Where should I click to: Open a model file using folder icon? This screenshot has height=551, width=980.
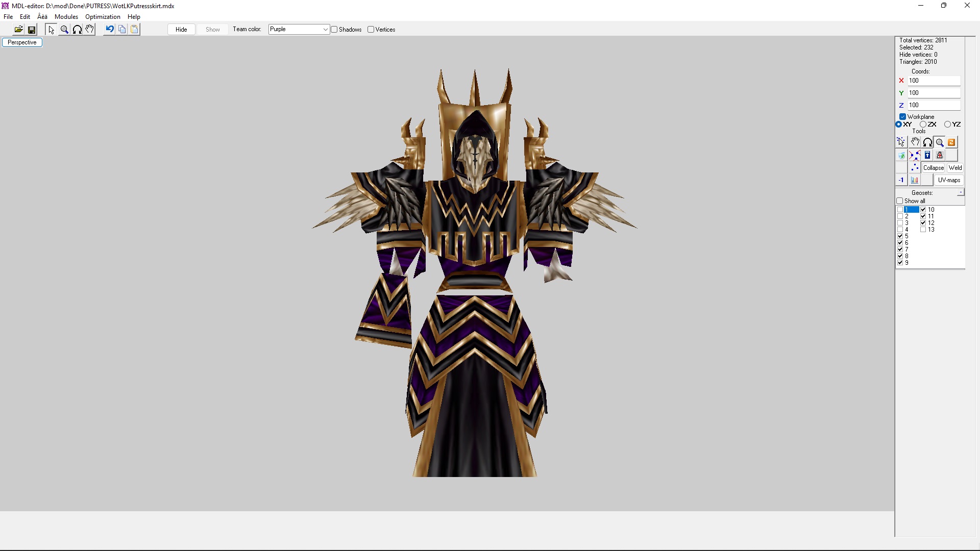point(18,30)
